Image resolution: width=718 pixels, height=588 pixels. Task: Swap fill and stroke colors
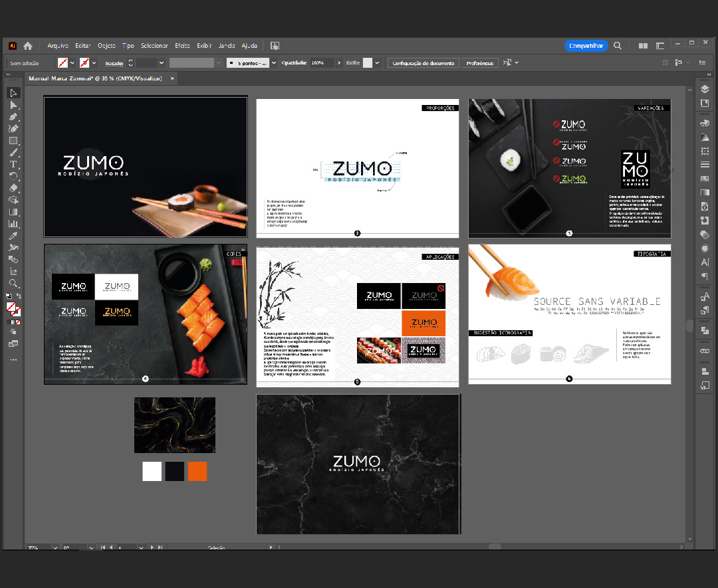pos(19,296)
